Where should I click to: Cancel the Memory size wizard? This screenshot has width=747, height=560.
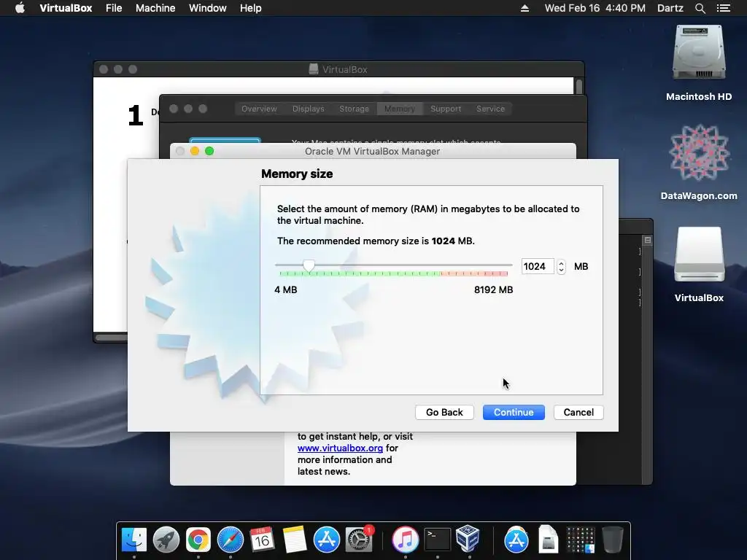pyautogui.click(x=578, y=413)
